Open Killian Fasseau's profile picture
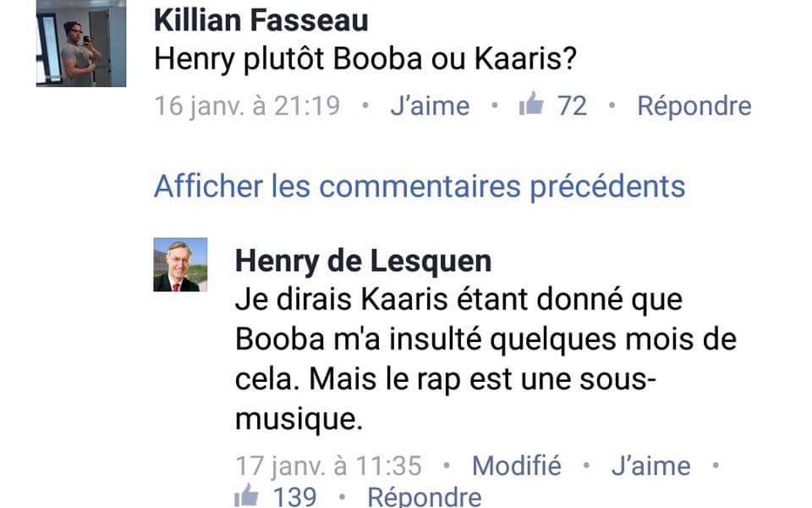 pyautogui.click(x=81, y=42)
